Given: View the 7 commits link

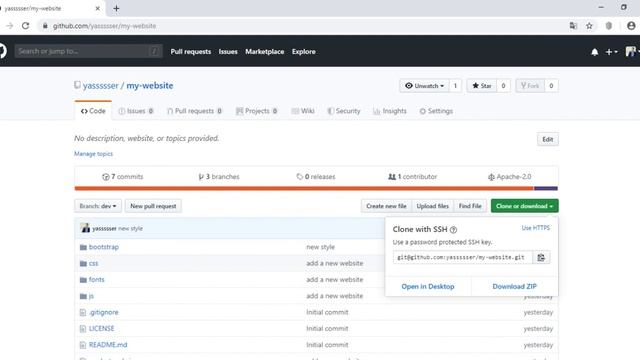Looking at the screenshot, I should 123,177.
